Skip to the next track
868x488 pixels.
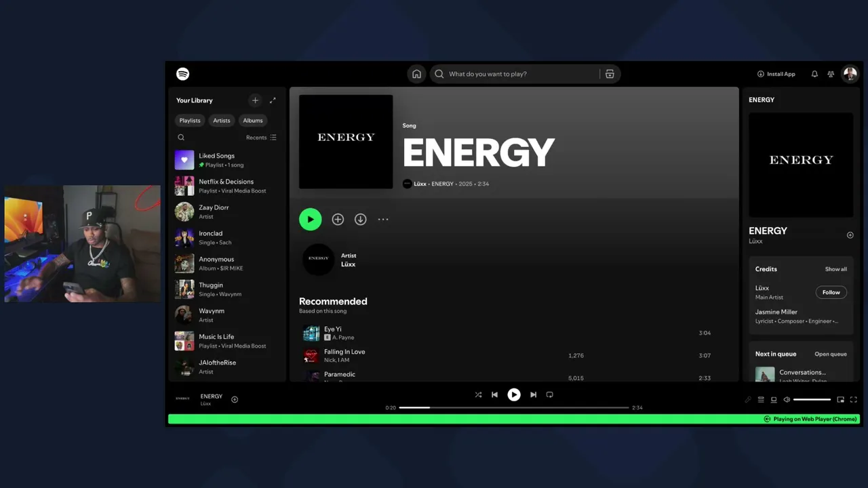(533, 394)
